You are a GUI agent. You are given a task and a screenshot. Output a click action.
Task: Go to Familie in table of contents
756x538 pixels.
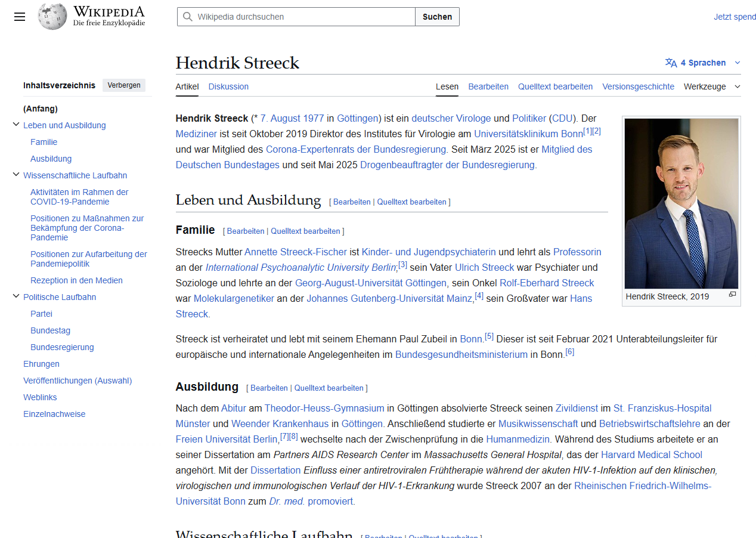point(44,142)
